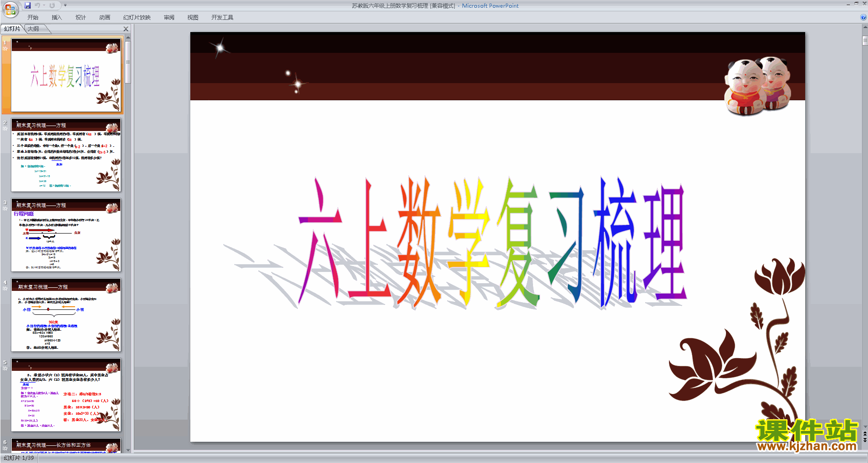This screenshot has width=868, height=463.
Task: Go to next slide button
Action: pos(865,440)
